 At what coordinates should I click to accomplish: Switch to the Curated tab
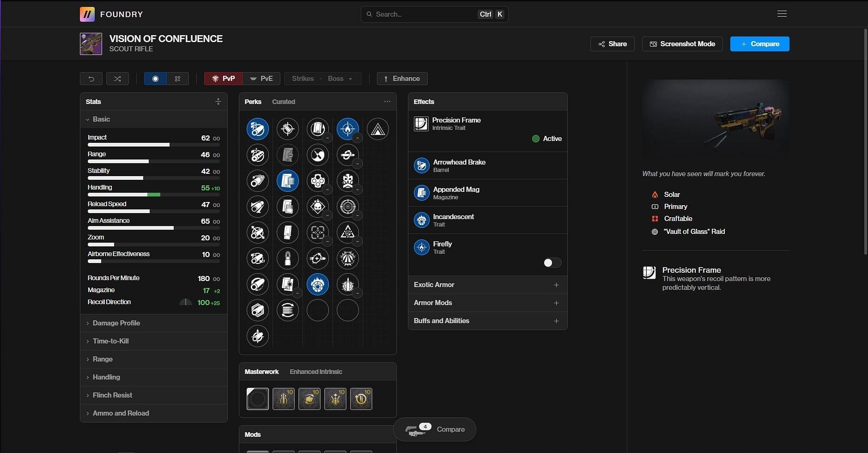click(283, 102)
